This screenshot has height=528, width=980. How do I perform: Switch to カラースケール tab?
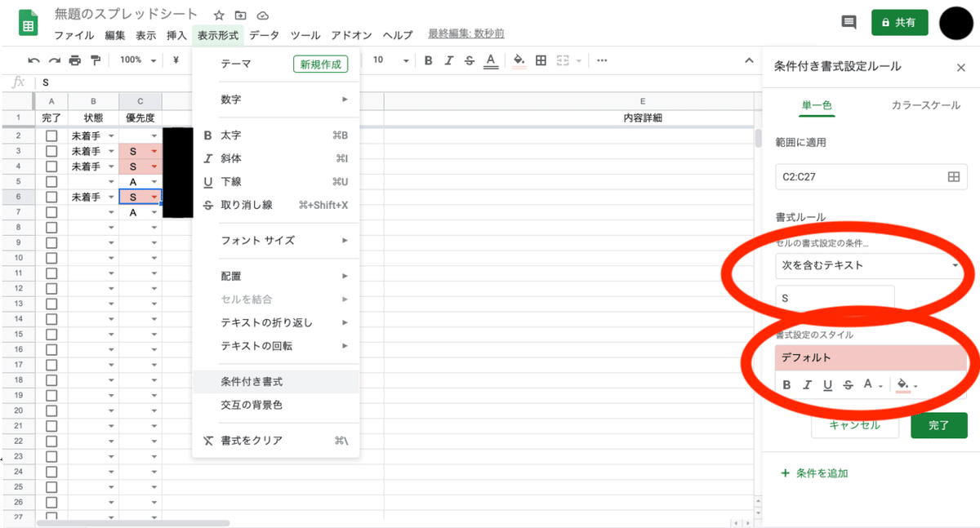tap(925, 106)
